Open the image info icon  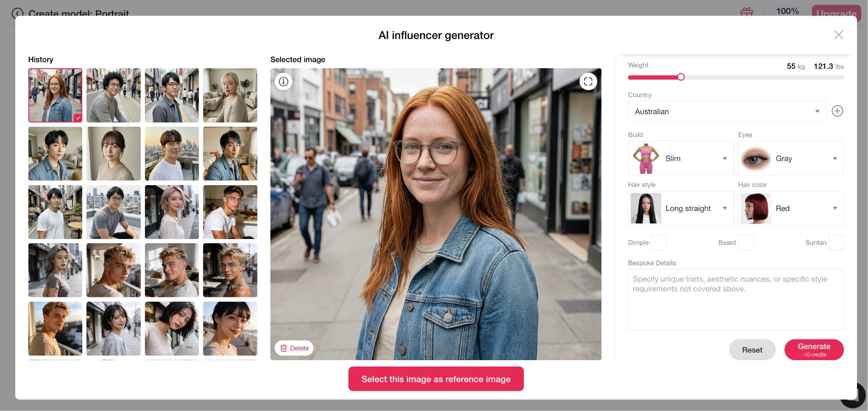[x=284, y=81]
